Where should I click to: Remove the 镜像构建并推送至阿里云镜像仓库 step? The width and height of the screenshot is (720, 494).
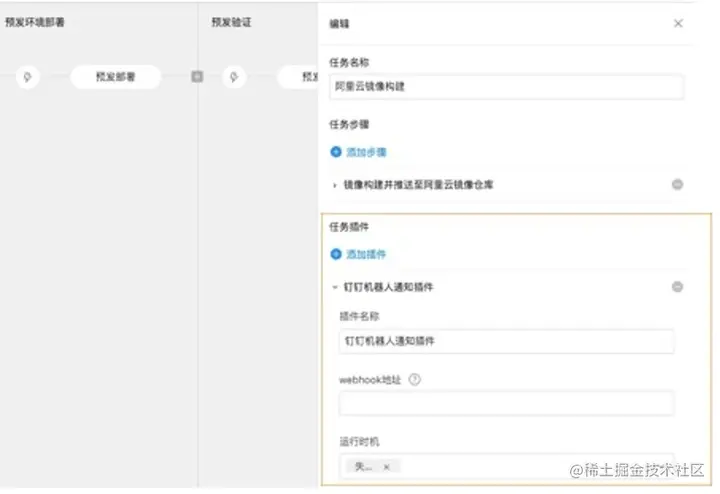click(677, 185)
